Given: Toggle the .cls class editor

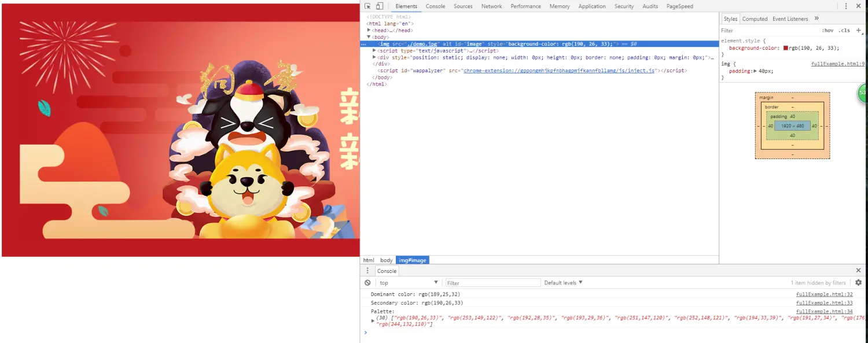Looking at the screenshot, I should point(844,31).
